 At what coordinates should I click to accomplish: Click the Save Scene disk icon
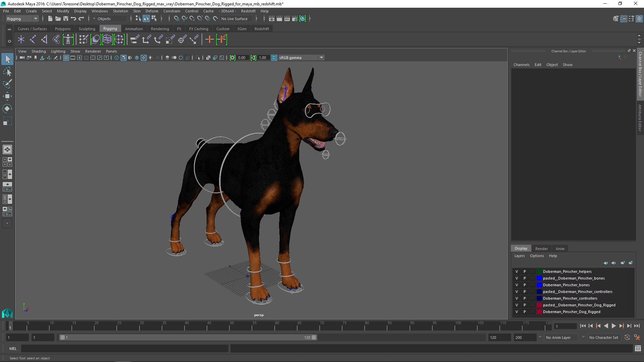pos(65,19)
